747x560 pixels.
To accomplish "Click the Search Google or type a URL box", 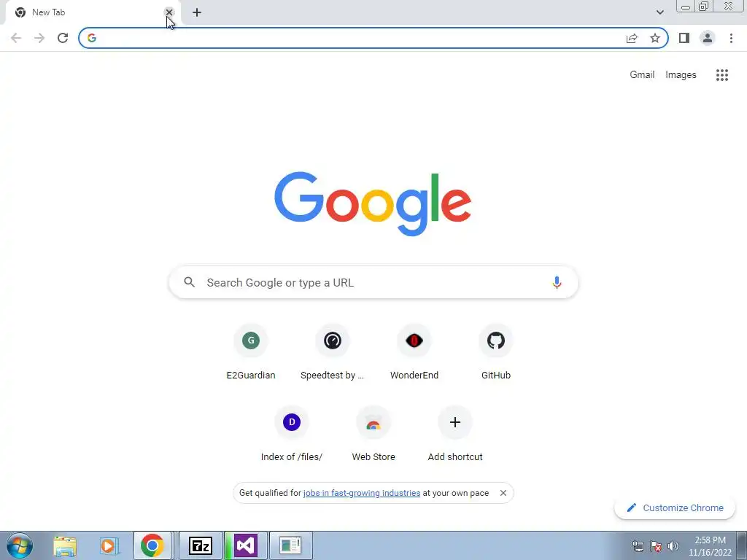I will 373,282.
